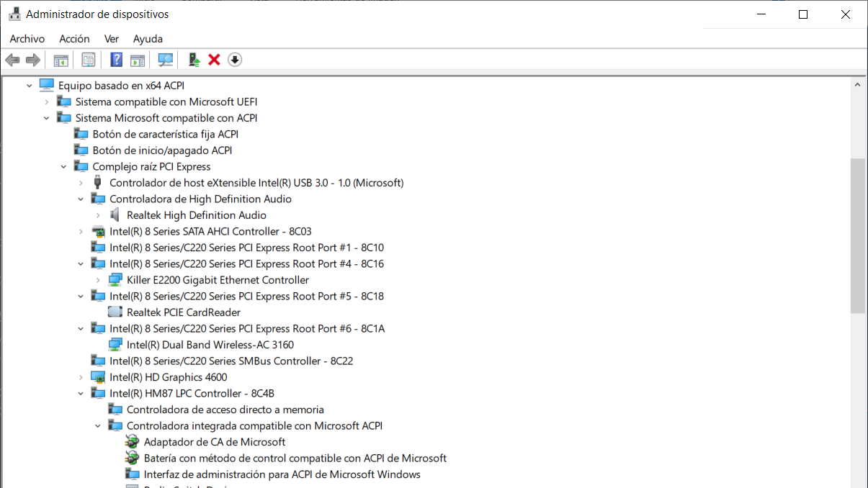
Task: Collapse Sistema Microsoft compatible con ACPI
Action: (x=47, y=118)
